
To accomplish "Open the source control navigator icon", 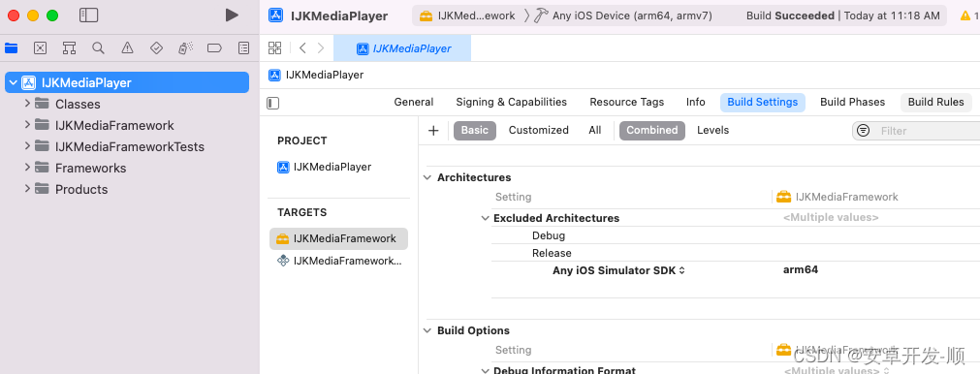I will tap(40, 48).
